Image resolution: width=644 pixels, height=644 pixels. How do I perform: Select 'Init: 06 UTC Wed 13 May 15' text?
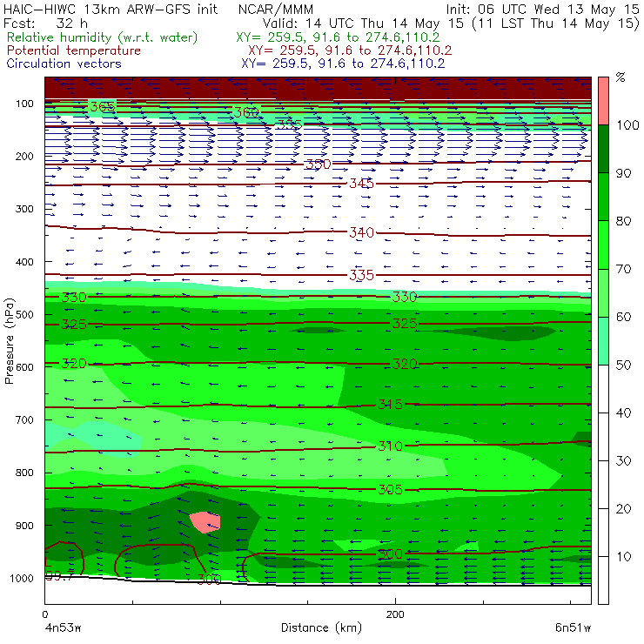(x=542, y=9)
